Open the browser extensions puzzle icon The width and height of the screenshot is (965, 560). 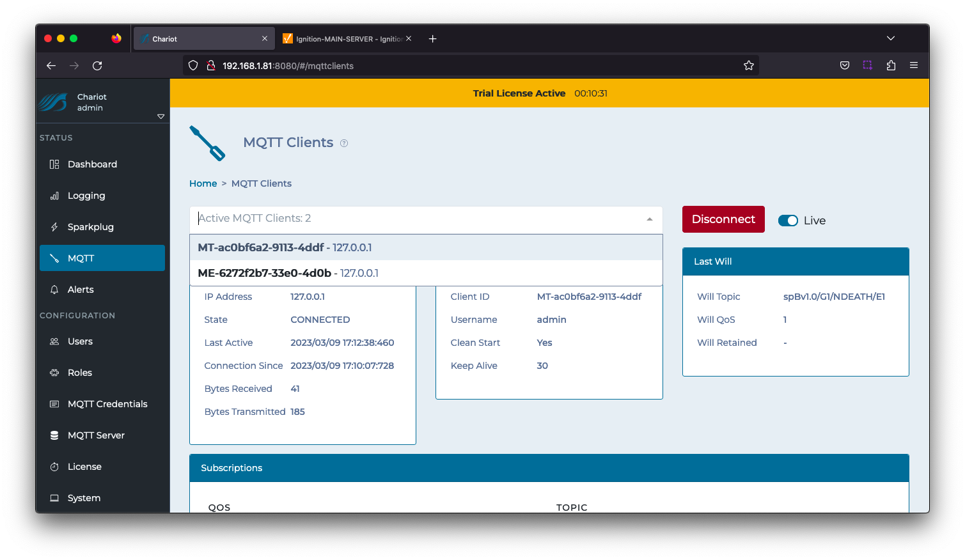(891, 65)
